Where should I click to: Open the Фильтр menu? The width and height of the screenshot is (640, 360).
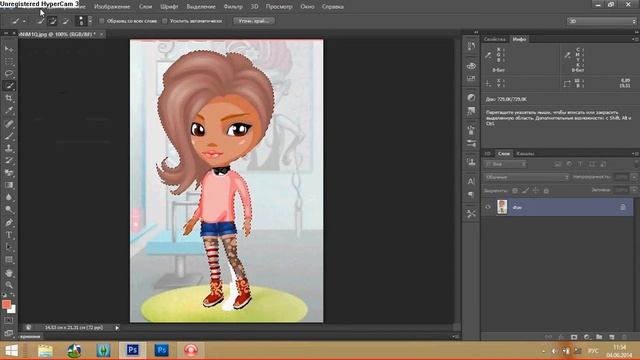click(233, 7)
